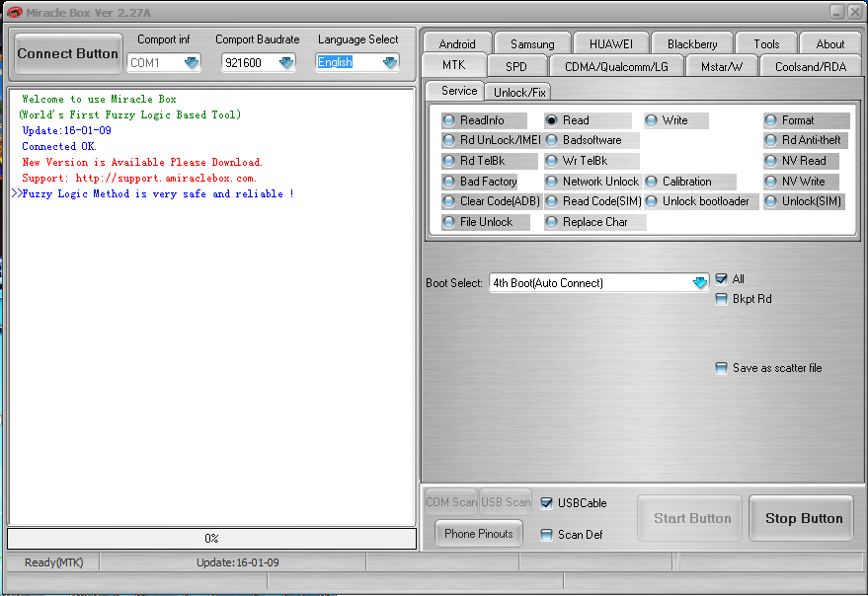This screenshot has height=596, width=868.
Task: Toggle the USBCable checkbox
Action: click(546, 503)
